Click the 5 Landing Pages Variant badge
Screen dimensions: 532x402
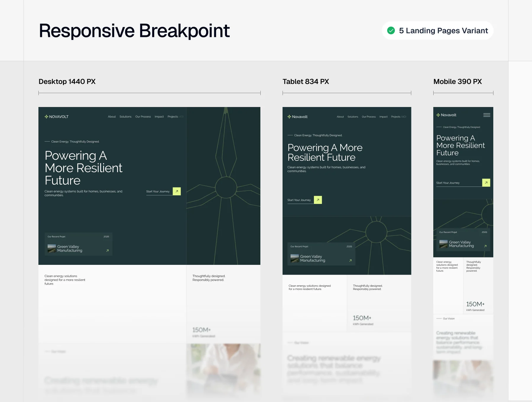[437, 30]
